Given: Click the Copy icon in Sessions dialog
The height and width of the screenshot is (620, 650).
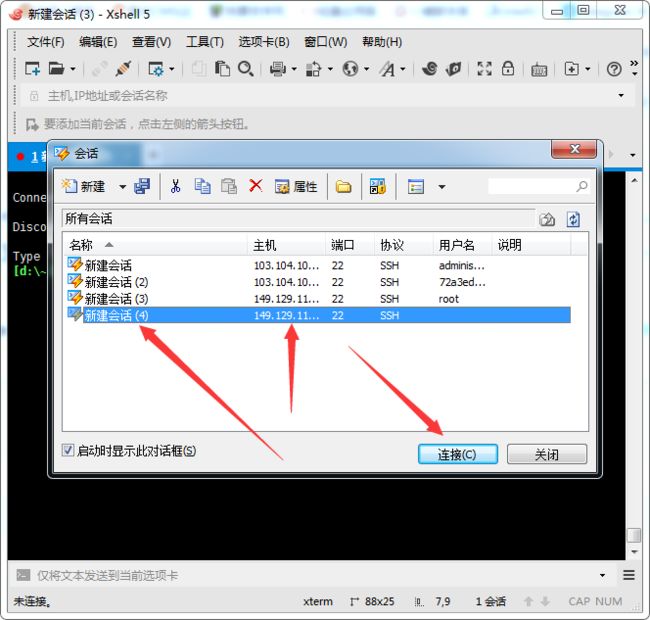Looking at the screenshot, I should (x=202, y=186).
